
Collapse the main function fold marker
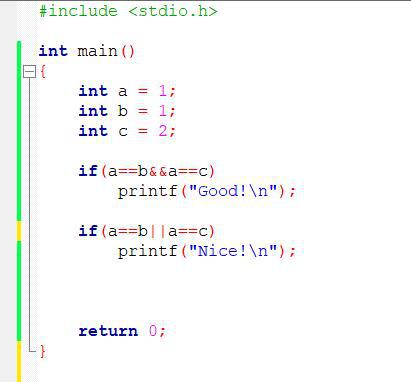pyautogui.click(x=30, y=71)
